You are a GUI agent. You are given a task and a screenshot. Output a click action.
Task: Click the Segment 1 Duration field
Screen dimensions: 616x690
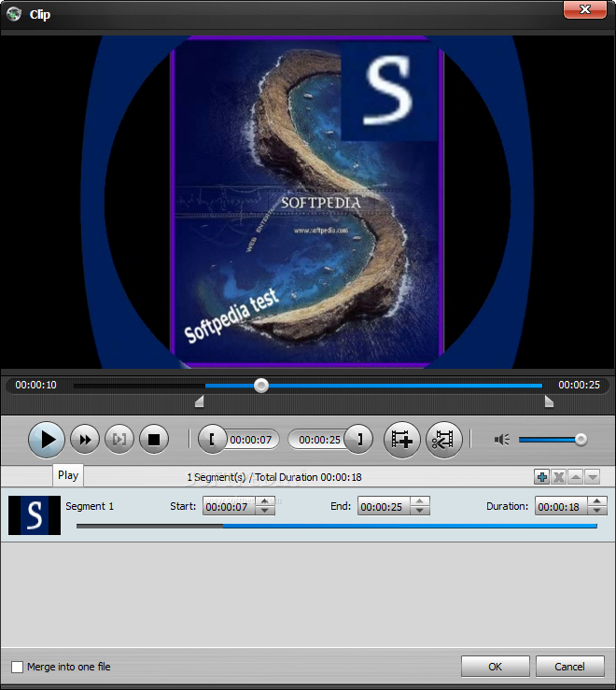[x=561, y=506]
